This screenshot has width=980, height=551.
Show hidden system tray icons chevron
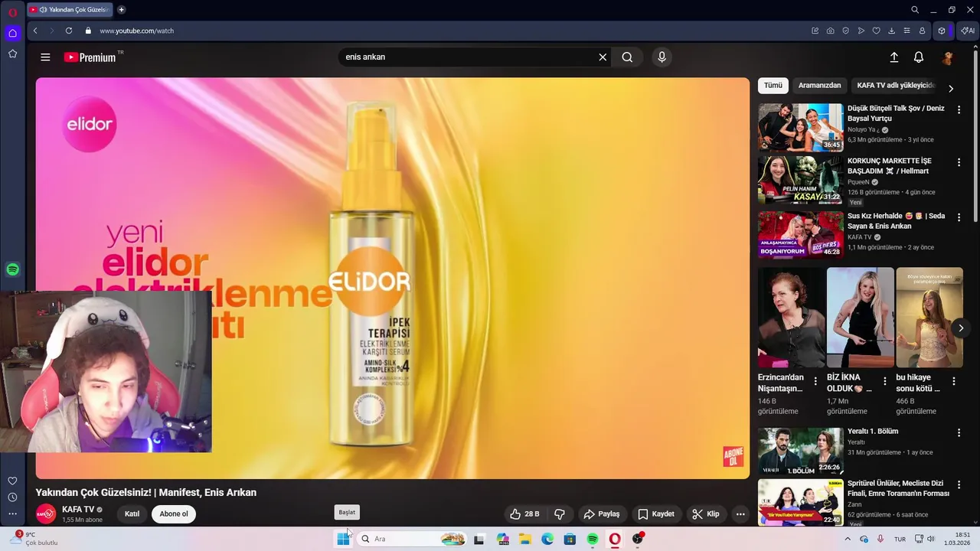[x=848, y=540]
